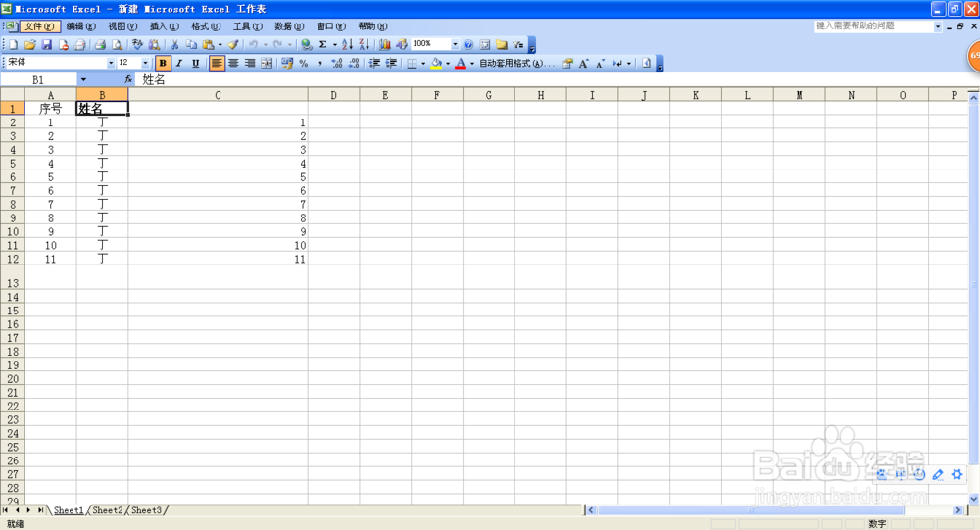Viewport: 980px width, 530px height.
Task: Increase decimal places icon
Action: [337, 63]
